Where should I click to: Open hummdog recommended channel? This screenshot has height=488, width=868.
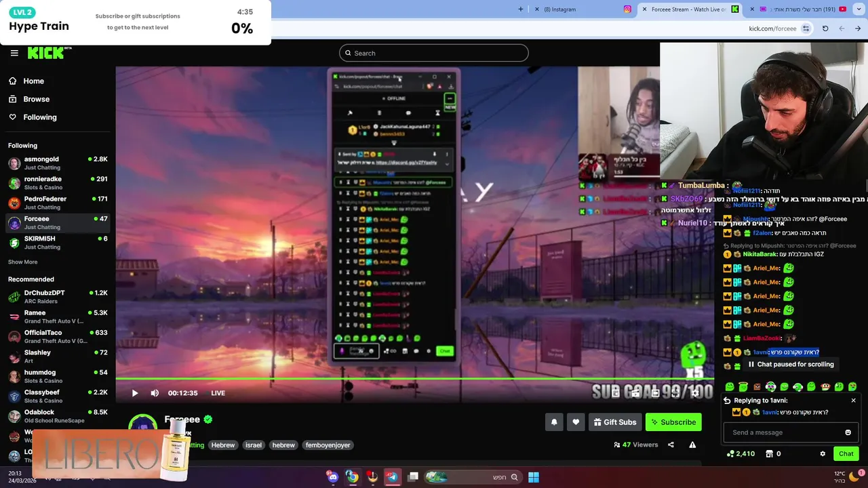pos(58,376)
